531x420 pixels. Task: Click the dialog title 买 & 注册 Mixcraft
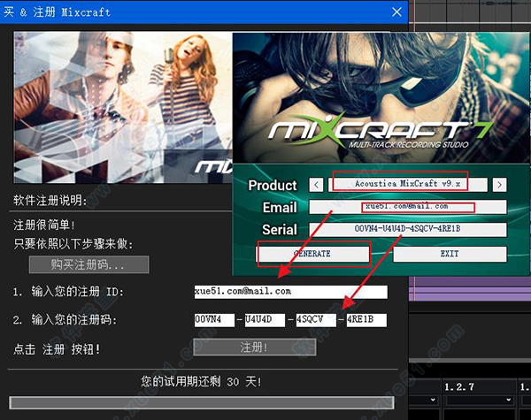[57, 12]
